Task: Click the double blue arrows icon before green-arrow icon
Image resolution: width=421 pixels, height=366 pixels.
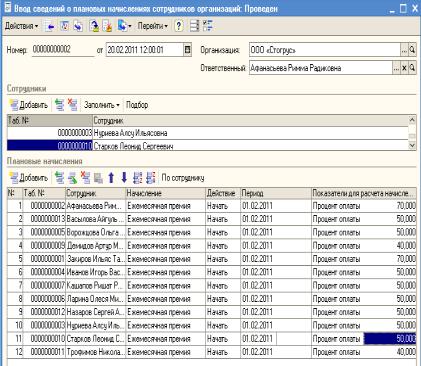Action: [78, 26]
